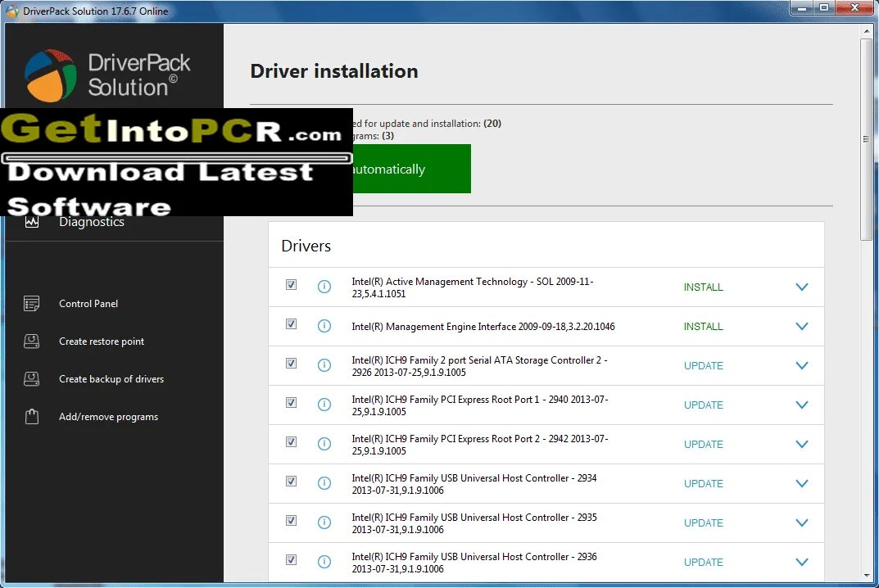
Task: Click INSTALL for Management Engine Interface
Action: [x=704, y=326]
